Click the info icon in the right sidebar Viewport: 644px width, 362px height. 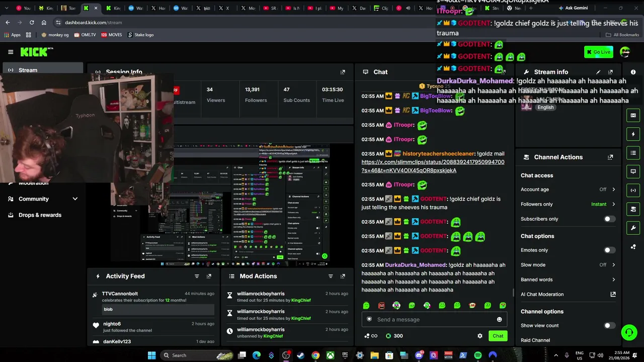[x=633, y=72]
